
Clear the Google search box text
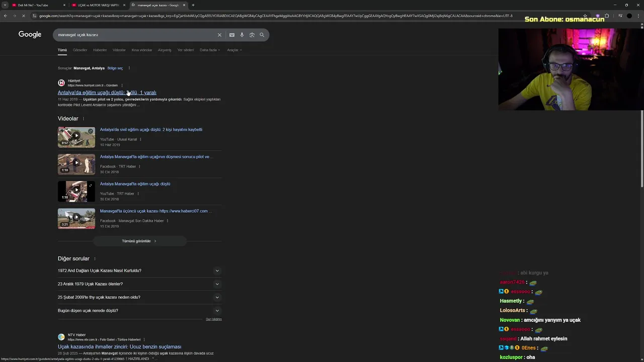(x=219, y=35)
